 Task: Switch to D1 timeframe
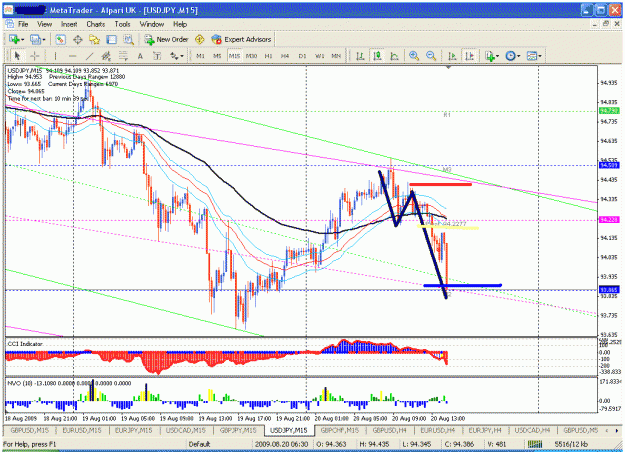302,56
